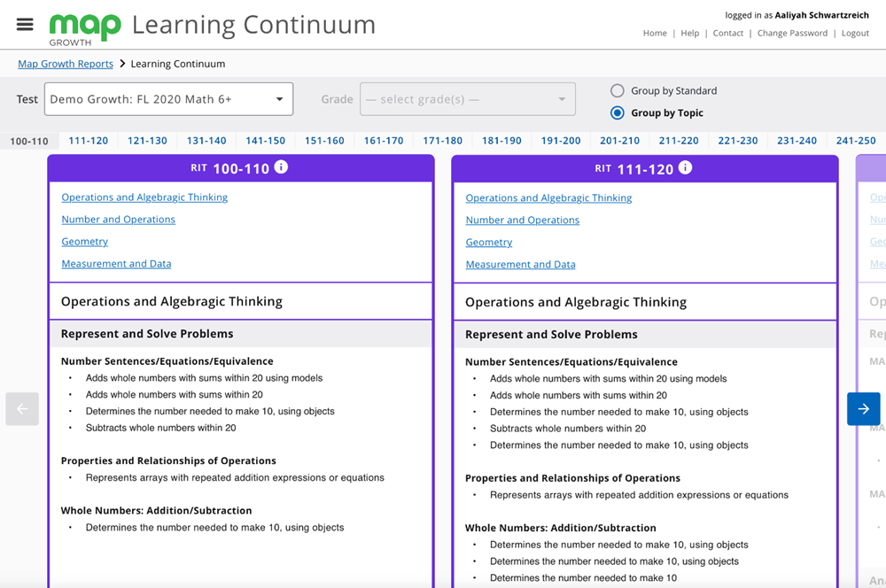Switch to the 211-220 RIT tab
The image size is (886, 588).
pos(679,141)
